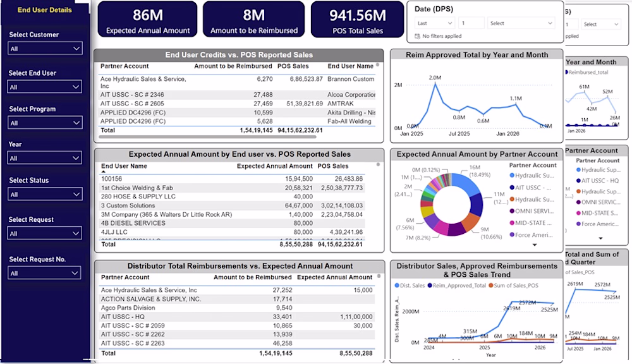Select 'Agco Parts Division' row
This screenshot has width=632, height=364.
coord(237,308)
